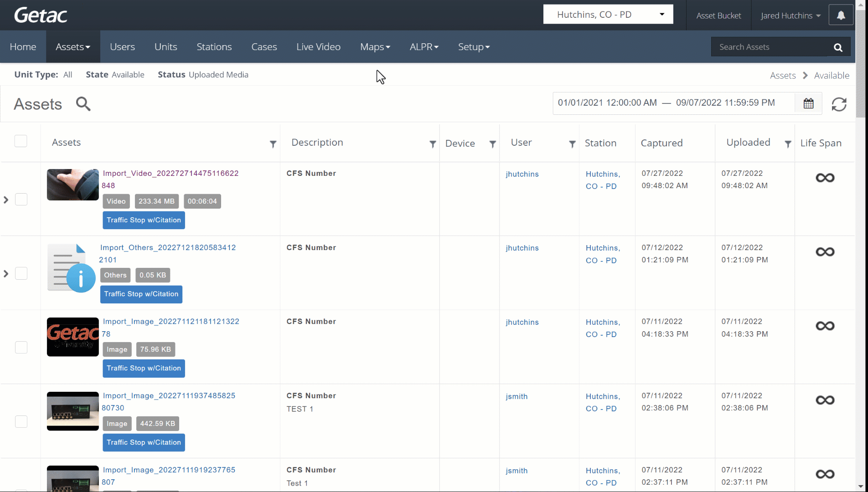Click the jsmith user link in TEST 1 row

(x=517, y=397)
